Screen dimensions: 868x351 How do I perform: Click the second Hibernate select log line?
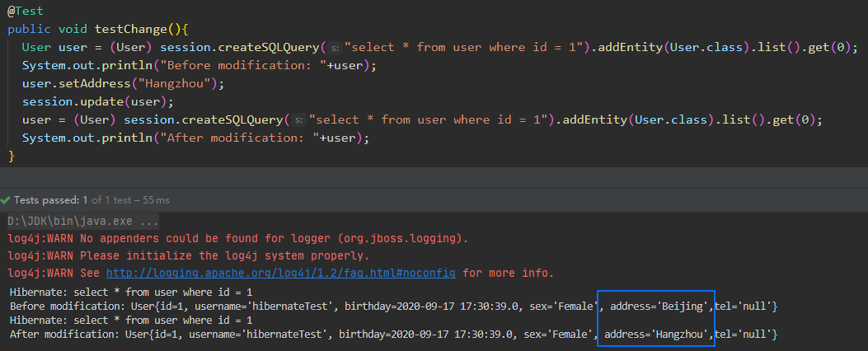pos(130,321)
